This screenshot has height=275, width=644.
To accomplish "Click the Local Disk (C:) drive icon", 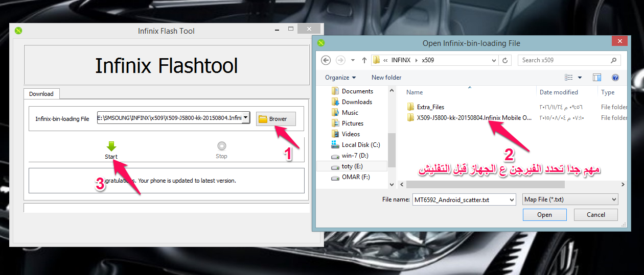I will (335, 145).
